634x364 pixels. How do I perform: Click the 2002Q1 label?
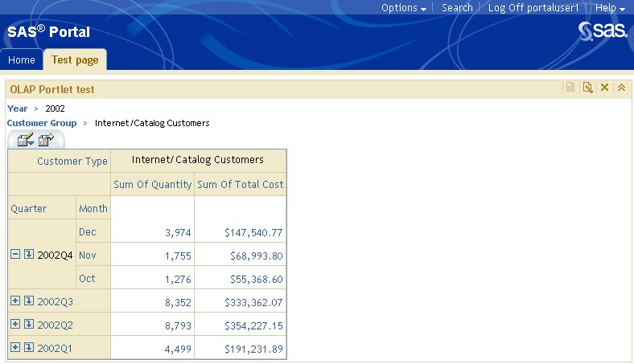[x=55, y=349]
